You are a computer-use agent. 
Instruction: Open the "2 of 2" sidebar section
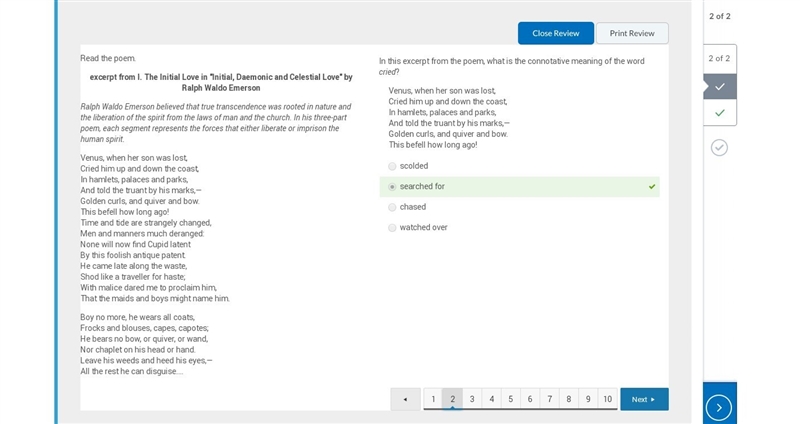coord(719,59)
